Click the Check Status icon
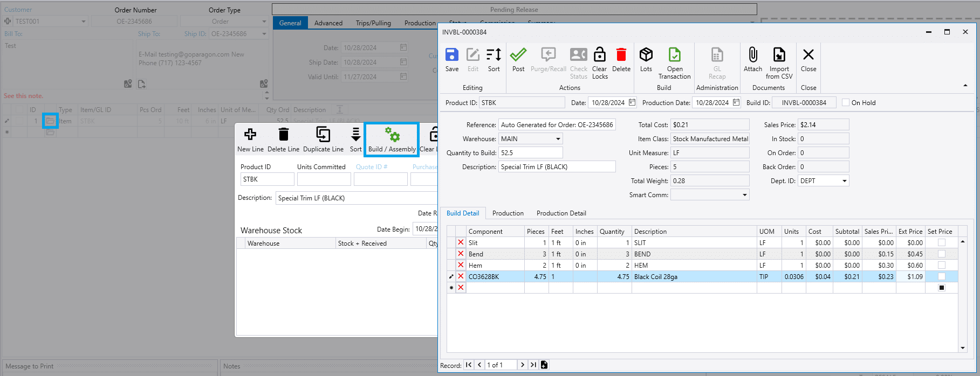 click(x=579, y=55)
